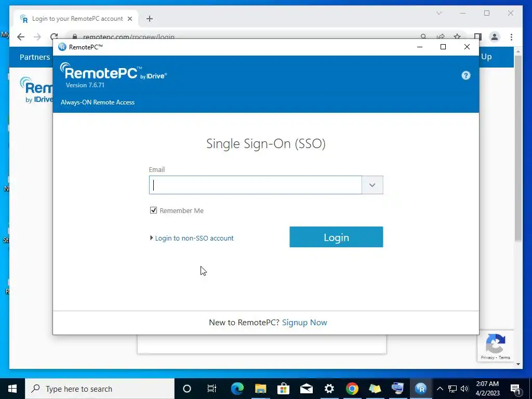
Task: Go forward in Chrome browser
Action: pyautogui.click(x=37, y=37)
